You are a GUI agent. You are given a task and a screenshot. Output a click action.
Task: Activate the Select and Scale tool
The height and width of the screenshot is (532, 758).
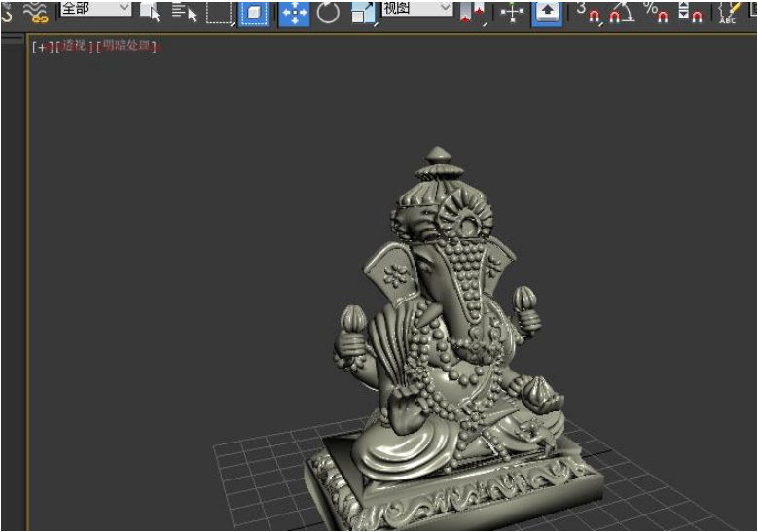click(364, 13)
